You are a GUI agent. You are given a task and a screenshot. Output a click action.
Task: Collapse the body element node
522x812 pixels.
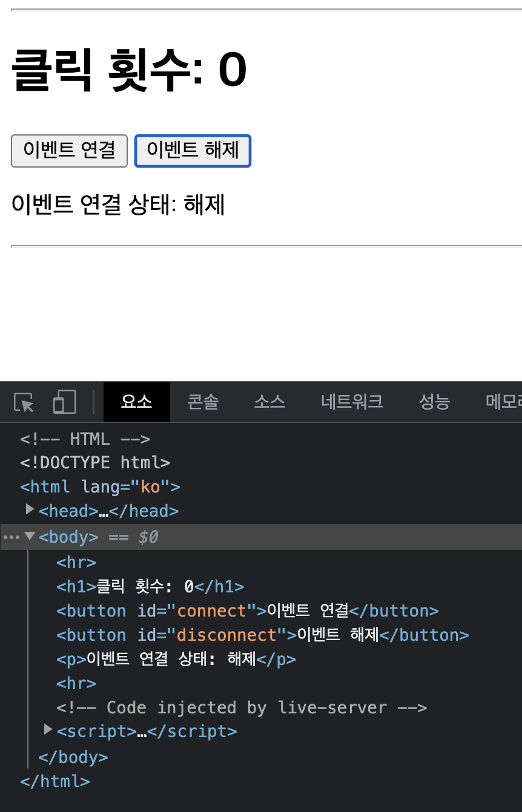click(30, 536)
